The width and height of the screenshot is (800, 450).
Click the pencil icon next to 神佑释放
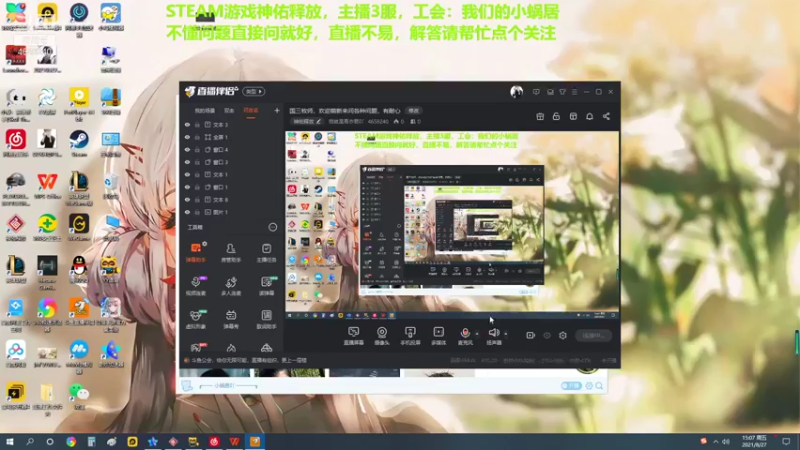[x=318, y=121]
